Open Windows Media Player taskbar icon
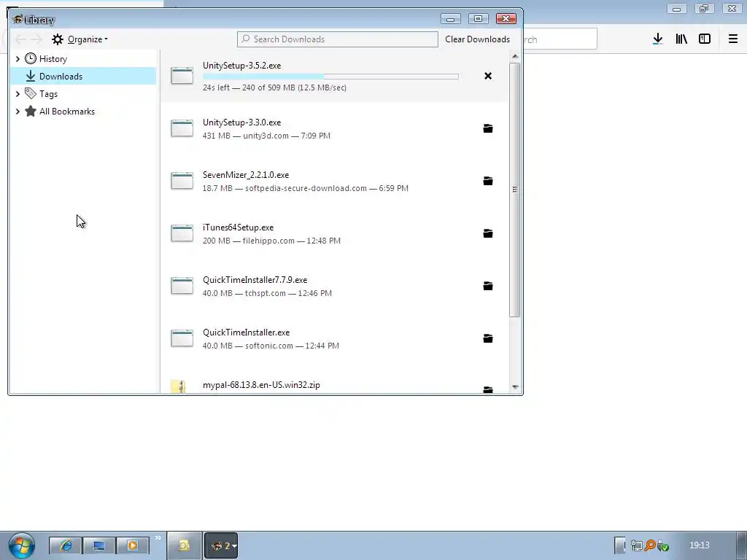The height and width of the screenshot is (560, 747). (x=133, y=545)
